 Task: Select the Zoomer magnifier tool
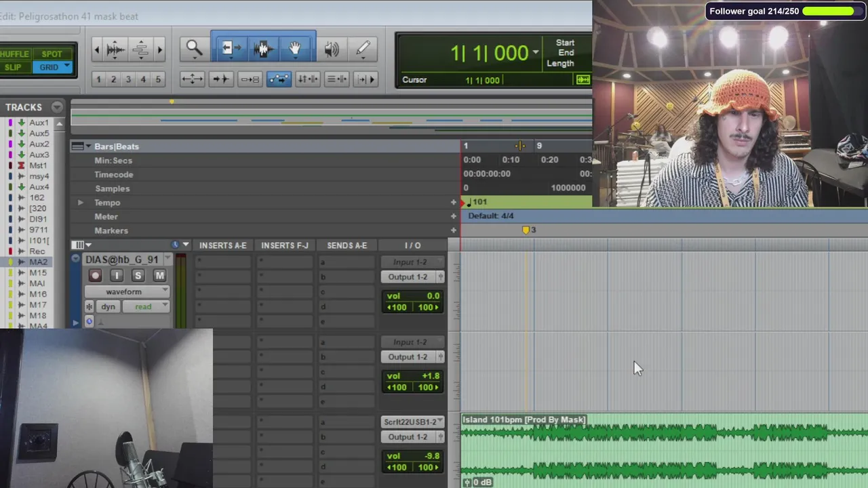coord(195,48)
